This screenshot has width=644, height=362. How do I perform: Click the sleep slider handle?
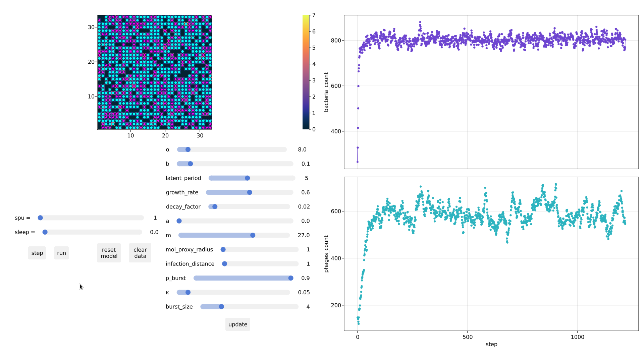click(x=45, y=232)
